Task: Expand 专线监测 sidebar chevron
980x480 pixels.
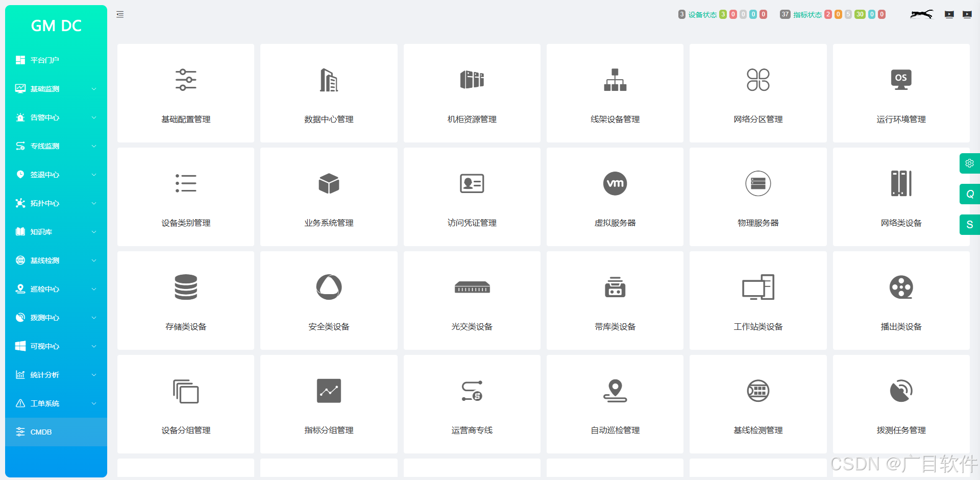Action: [x=94, y=146]
